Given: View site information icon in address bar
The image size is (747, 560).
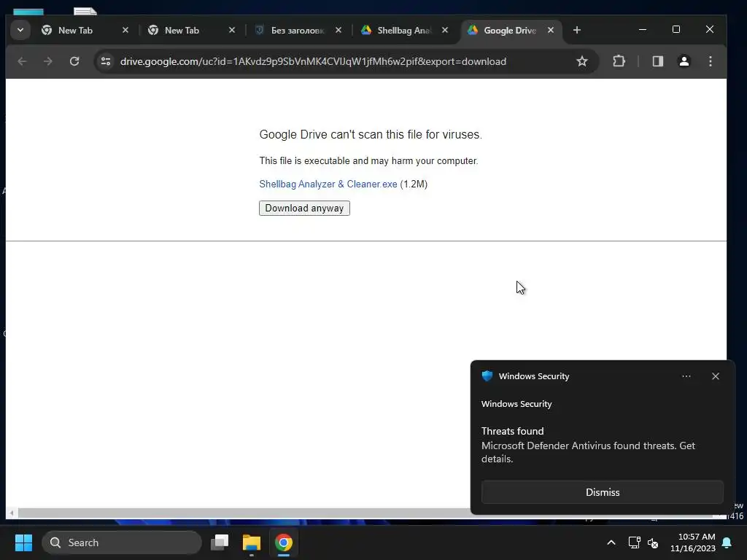Looking at the screenshot, I should click(106, 61).
